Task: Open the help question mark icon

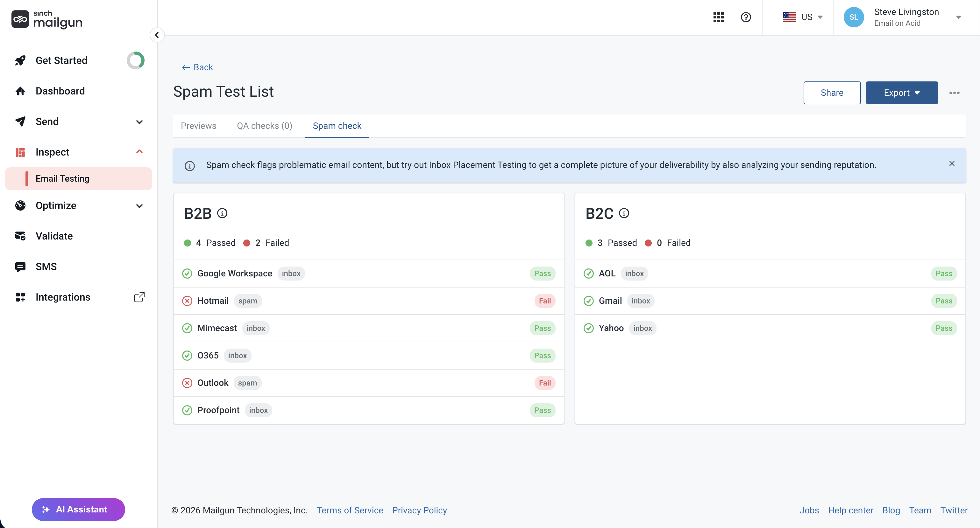Action: click(x=746, y=17)
